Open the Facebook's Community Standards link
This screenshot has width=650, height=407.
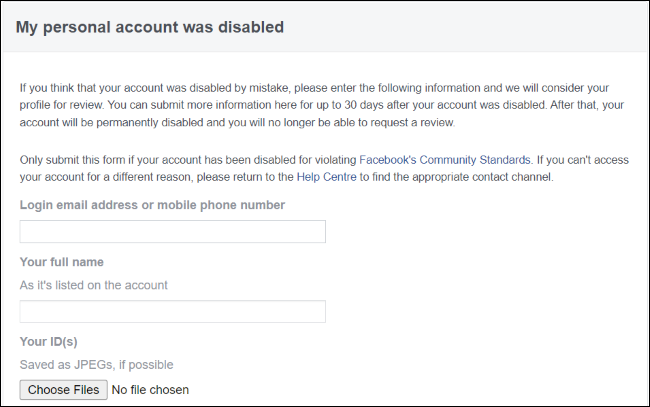click(x=444, y=160)
